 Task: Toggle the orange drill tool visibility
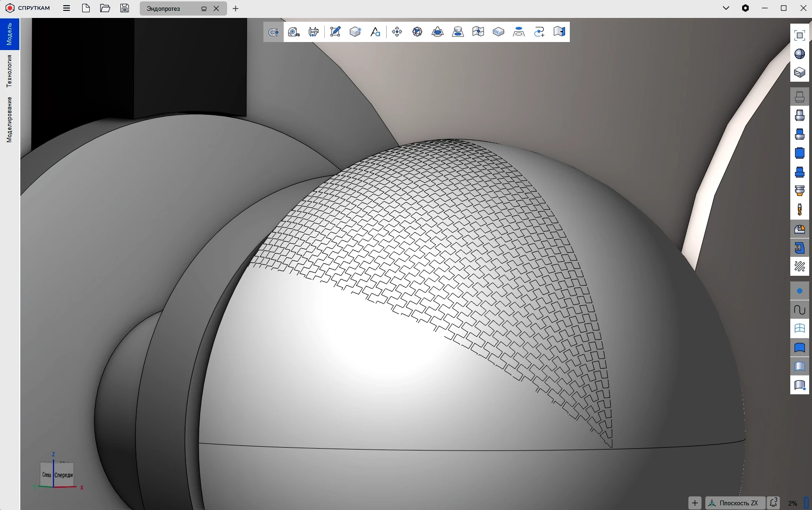[800, 210]
